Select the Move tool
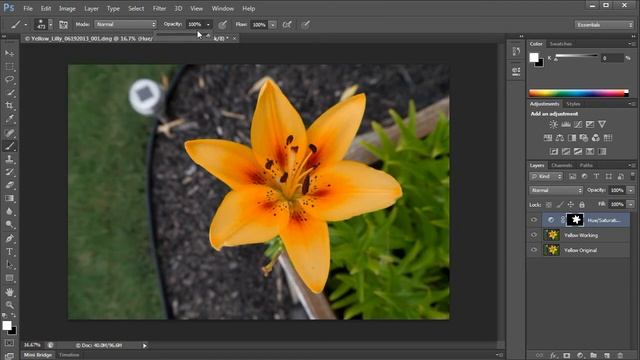Image resolution: width=640 pixels, height=360 pixels. click(9, 53)
